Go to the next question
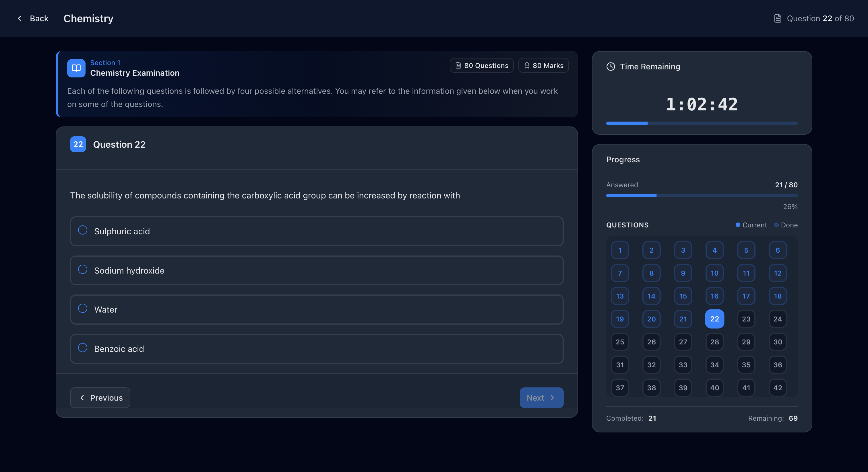Image resolution: width=868 pixels, height=472 pixels. coord(541,398)
